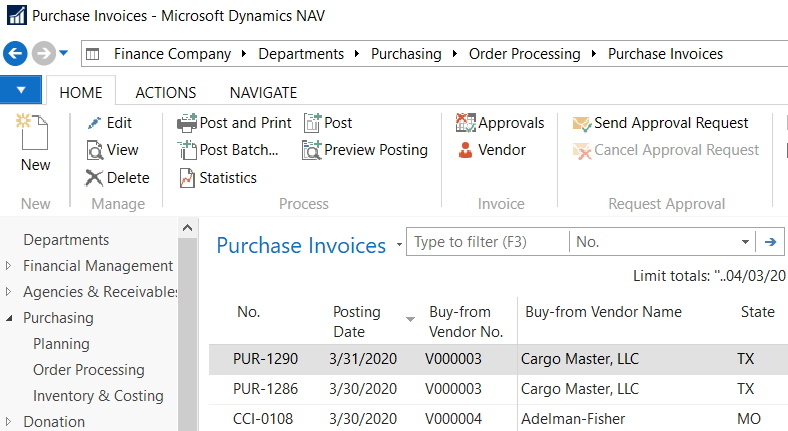Click the navigation pane scroll up arrow
The image size is (788, 431).
187,228
